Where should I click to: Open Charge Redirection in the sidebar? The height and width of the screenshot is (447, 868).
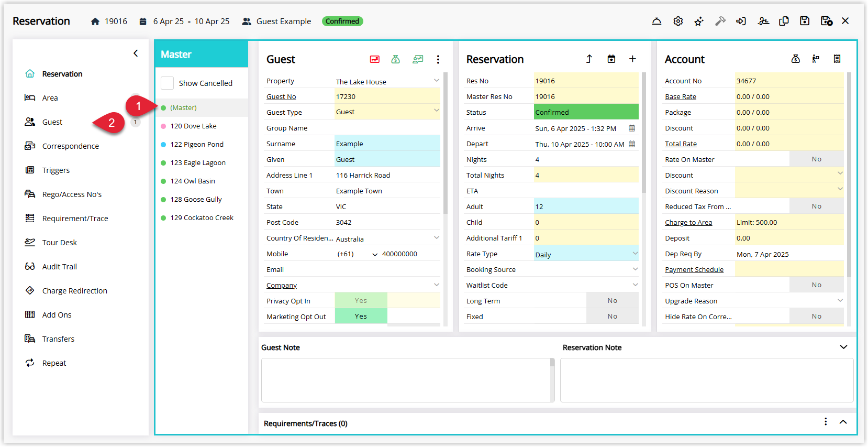click(74, 291)
